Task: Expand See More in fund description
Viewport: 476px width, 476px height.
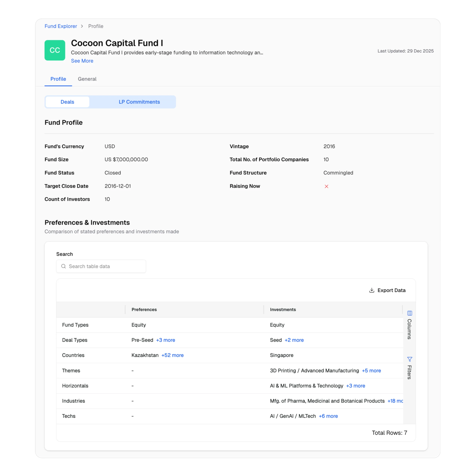Action: click(82, 61)
